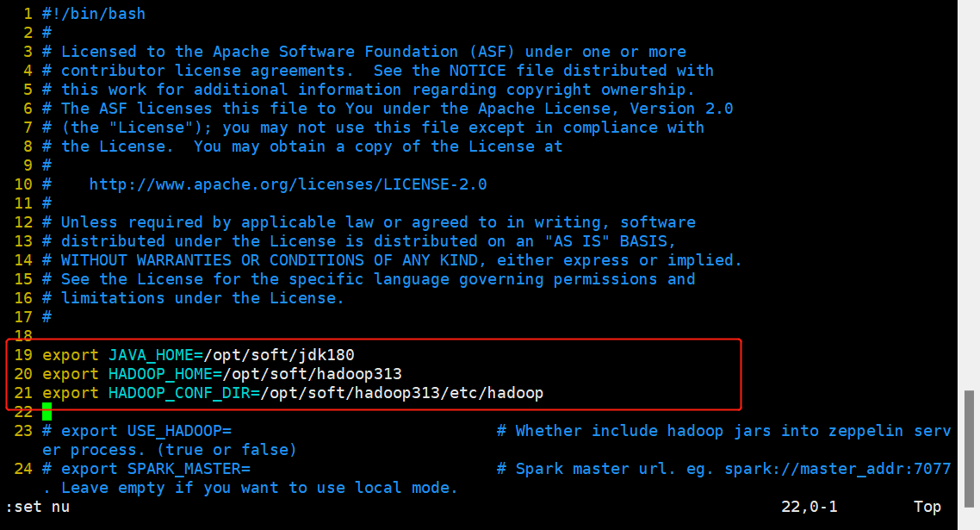Click line number 24
The image size is (980, 530).
tap(23, 469)
